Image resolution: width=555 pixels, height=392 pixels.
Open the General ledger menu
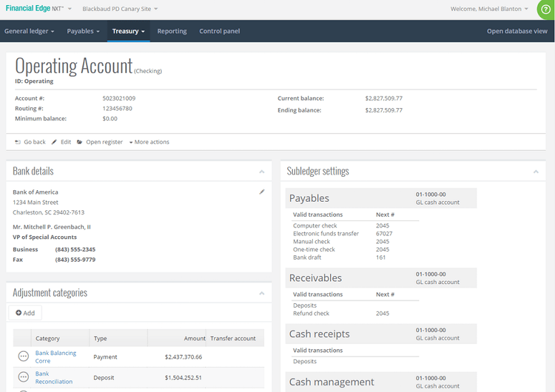click(29, 31)
